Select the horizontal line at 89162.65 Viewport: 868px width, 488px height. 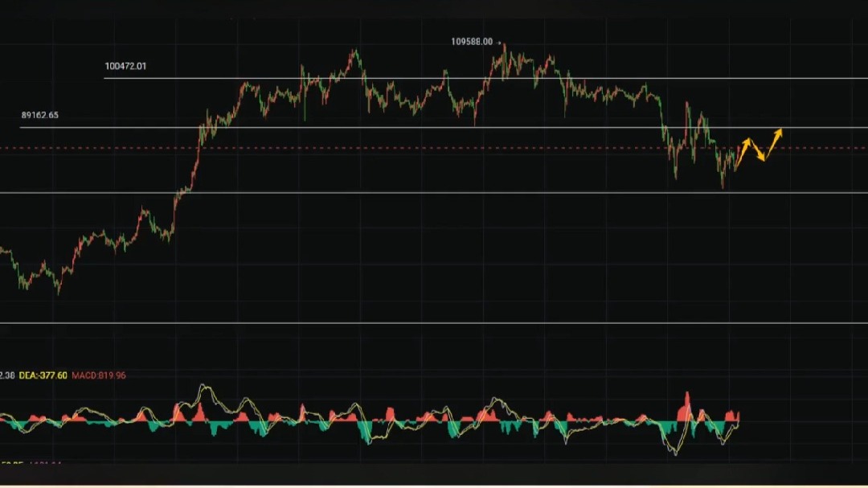point(402,127)
